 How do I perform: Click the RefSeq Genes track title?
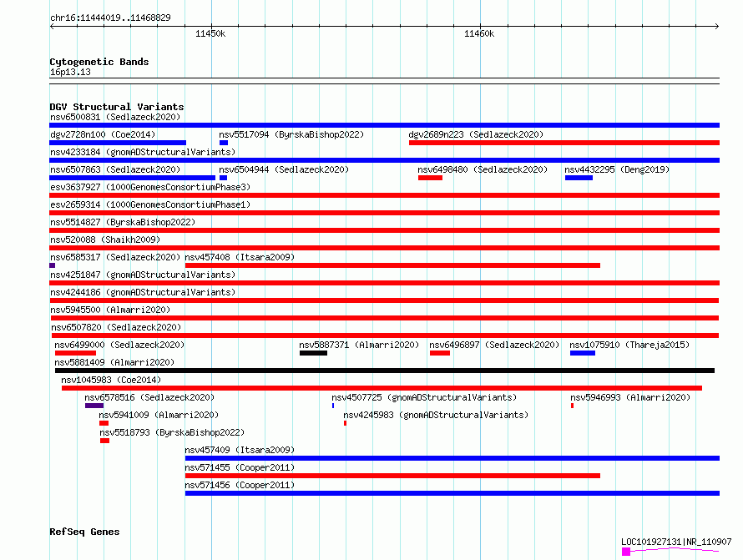tap(84, 532)
